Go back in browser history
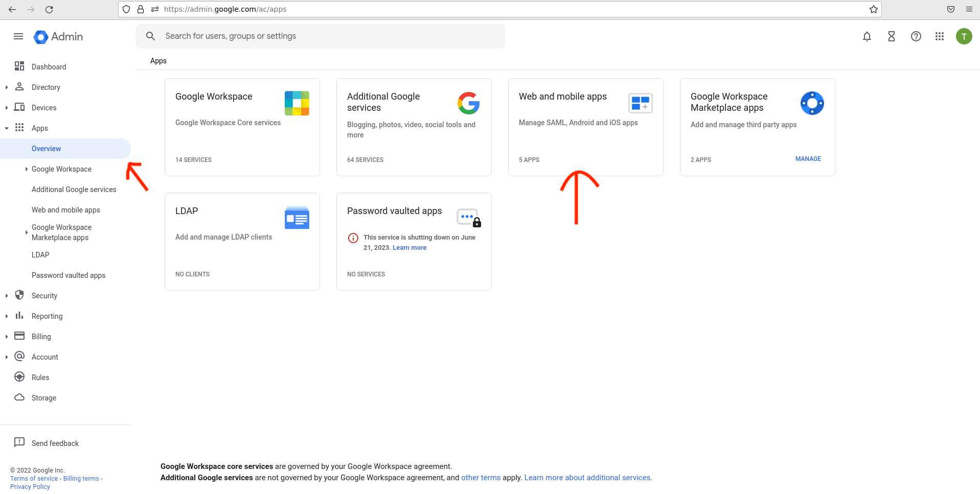Viewport: 980px width, 494px height. [x=12, y=9]
